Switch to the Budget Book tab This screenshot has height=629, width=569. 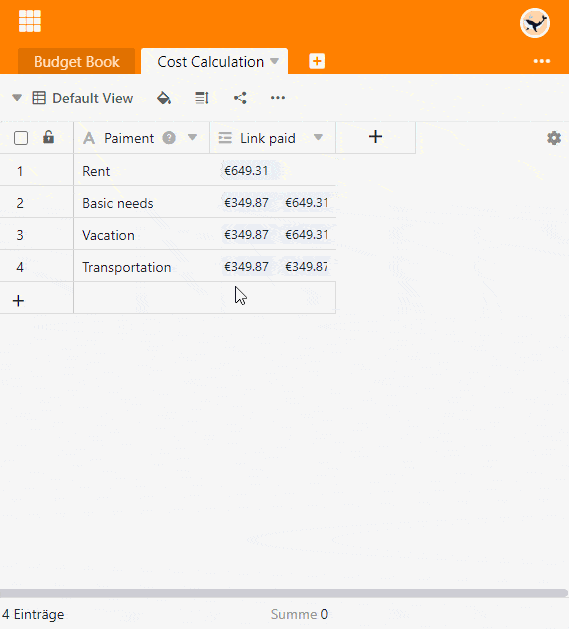77,62
